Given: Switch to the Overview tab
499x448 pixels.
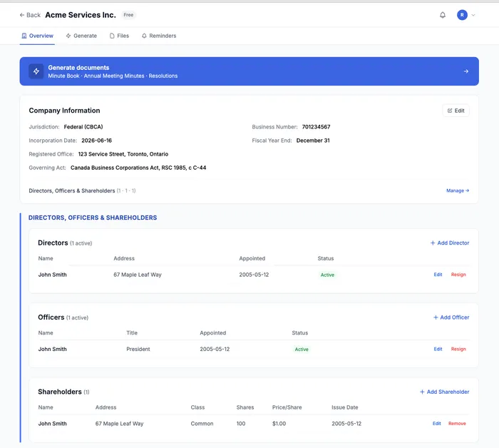Looking at the screenshot, I should (37, 36).
